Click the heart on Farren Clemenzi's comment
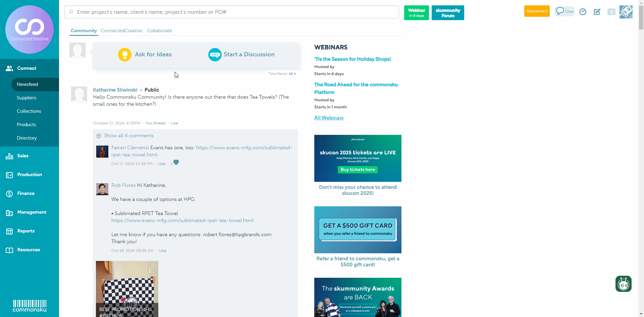Viewport: 644px width, 317px height. coord(176,163)
